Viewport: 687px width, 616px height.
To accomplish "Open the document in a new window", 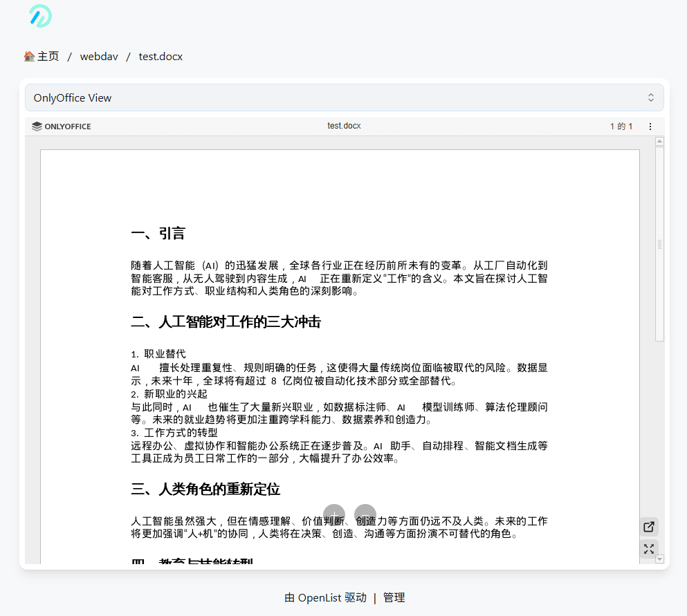I will [x=649, y=526].
